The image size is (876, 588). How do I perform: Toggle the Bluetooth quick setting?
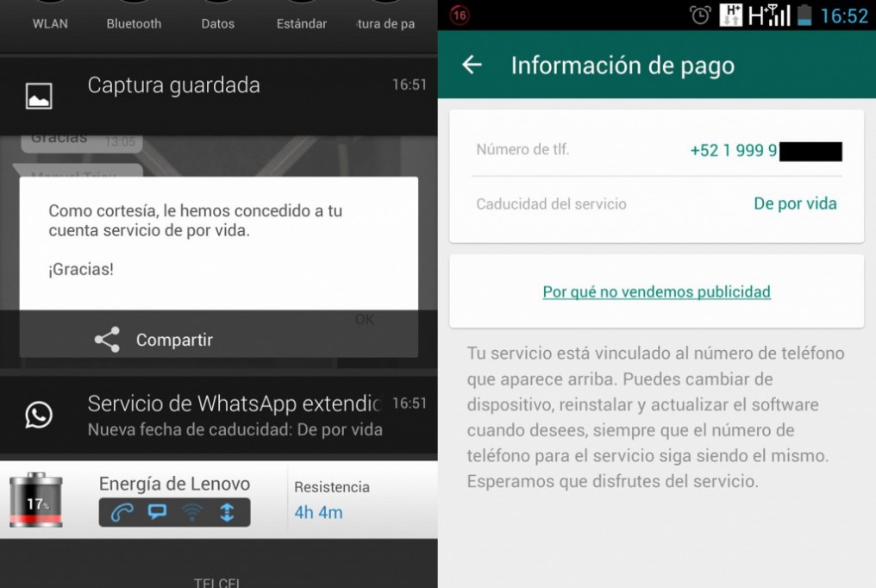(134, 22)
